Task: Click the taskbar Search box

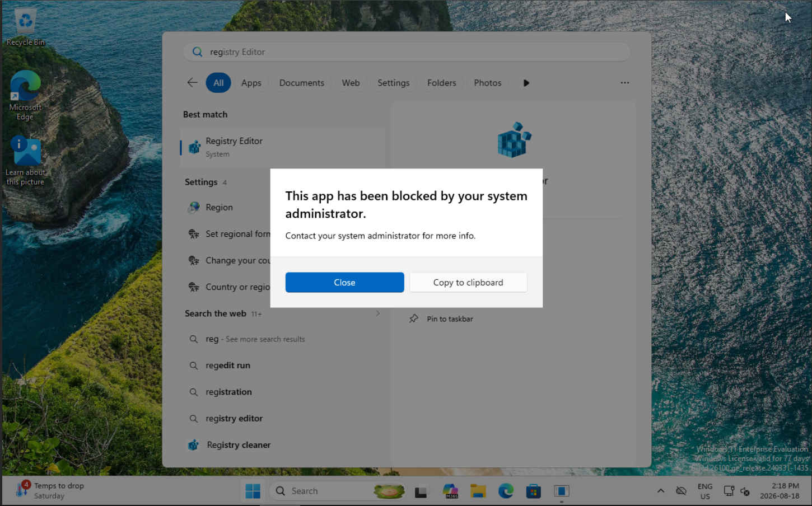Action: pyautogui.click(x=338, y=491)
